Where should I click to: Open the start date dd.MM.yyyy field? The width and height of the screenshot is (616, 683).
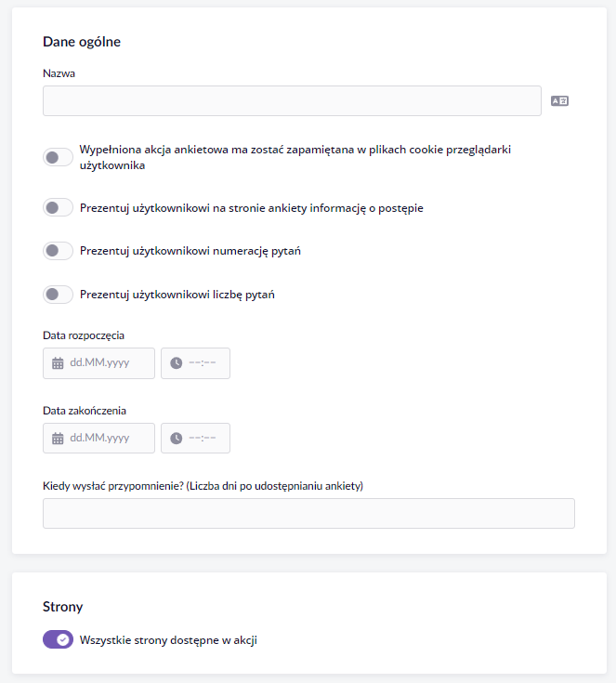click(x=98, y=362)
